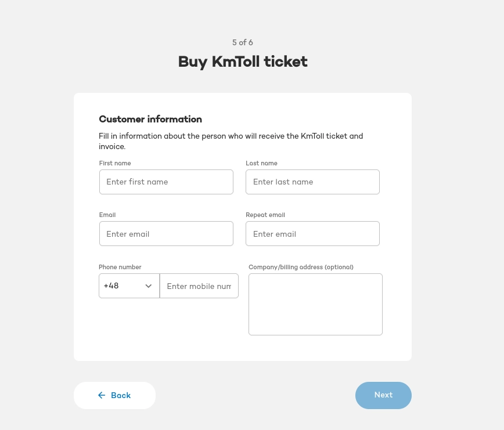Go back using the Back button text

121,395
